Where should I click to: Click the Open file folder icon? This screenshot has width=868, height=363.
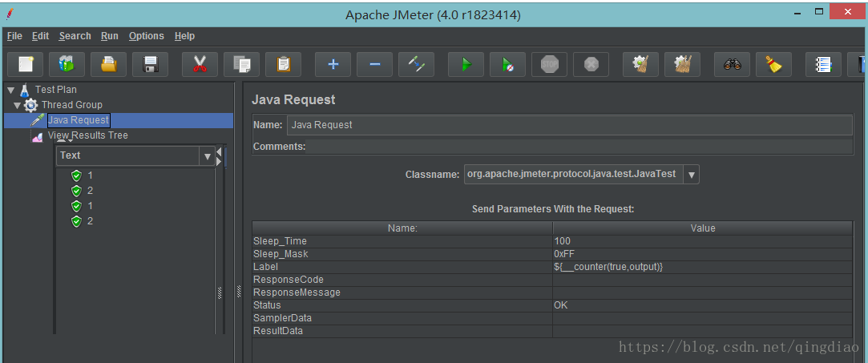108,65
